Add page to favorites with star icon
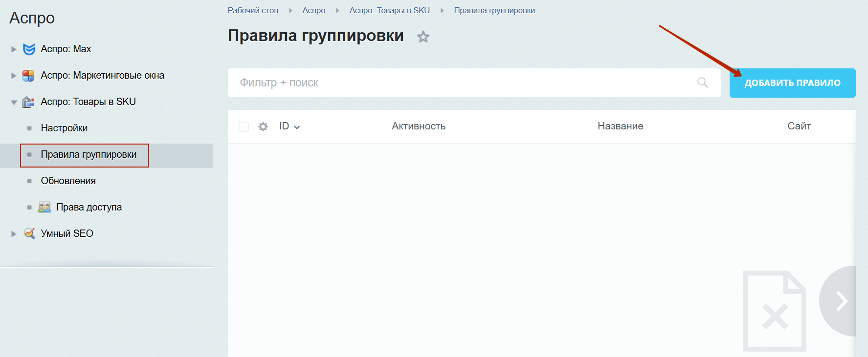Image resolution: width=868 pixels, height=357 pixels. pyautogui.click(x=423, y=37)
